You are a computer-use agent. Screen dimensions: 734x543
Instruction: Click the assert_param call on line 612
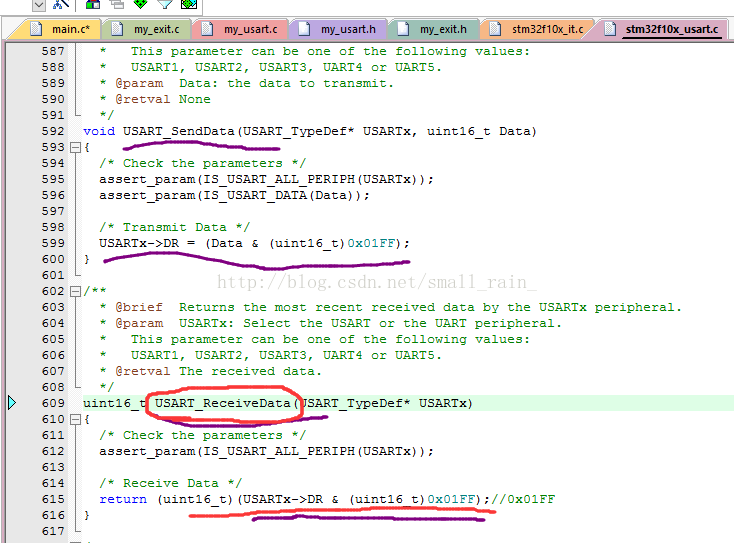coord(266,451)
